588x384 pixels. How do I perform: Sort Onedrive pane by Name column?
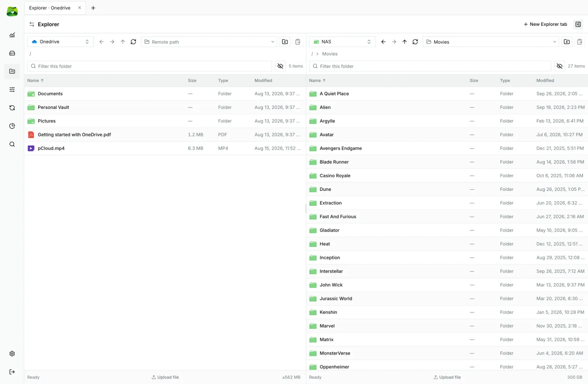click(35, 81)
